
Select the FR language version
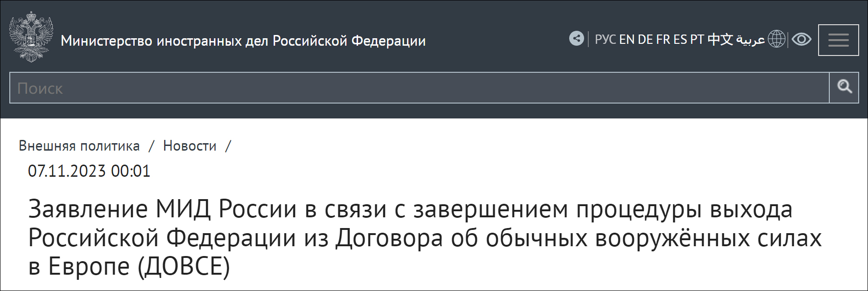[x=663, y=40]
